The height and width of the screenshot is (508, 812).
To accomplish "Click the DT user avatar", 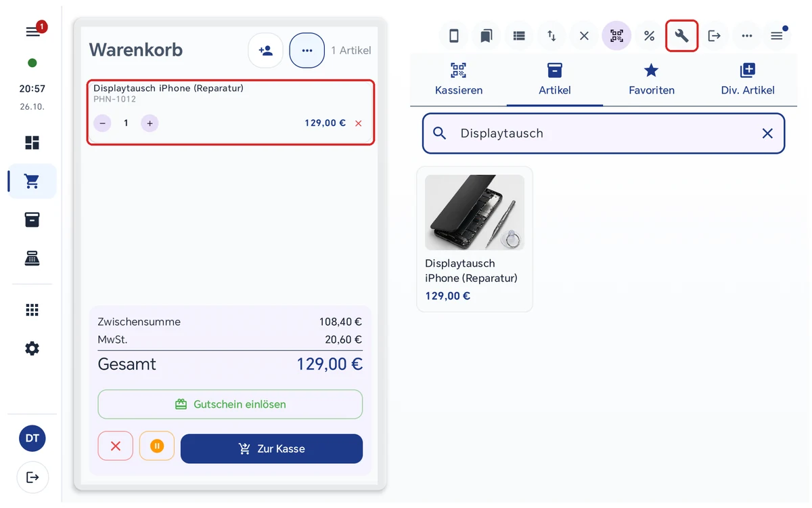I will pyautogui.click(x=32, y=438).
